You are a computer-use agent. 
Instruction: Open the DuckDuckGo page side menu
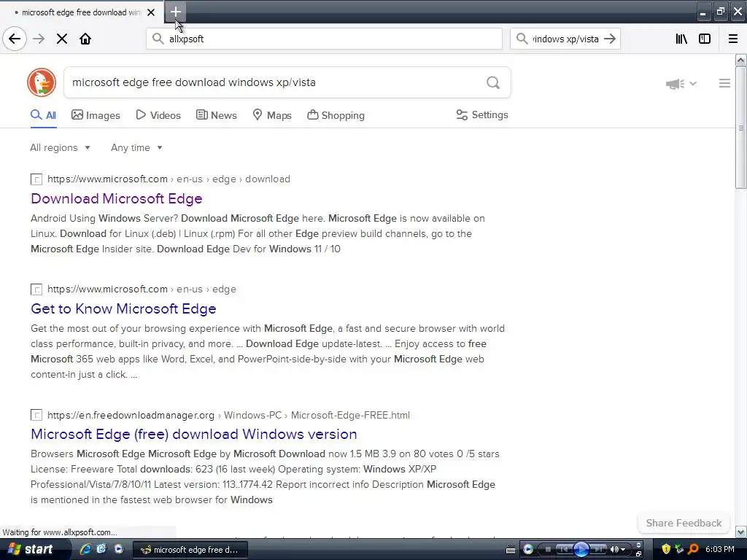click(x=724, y=83)
